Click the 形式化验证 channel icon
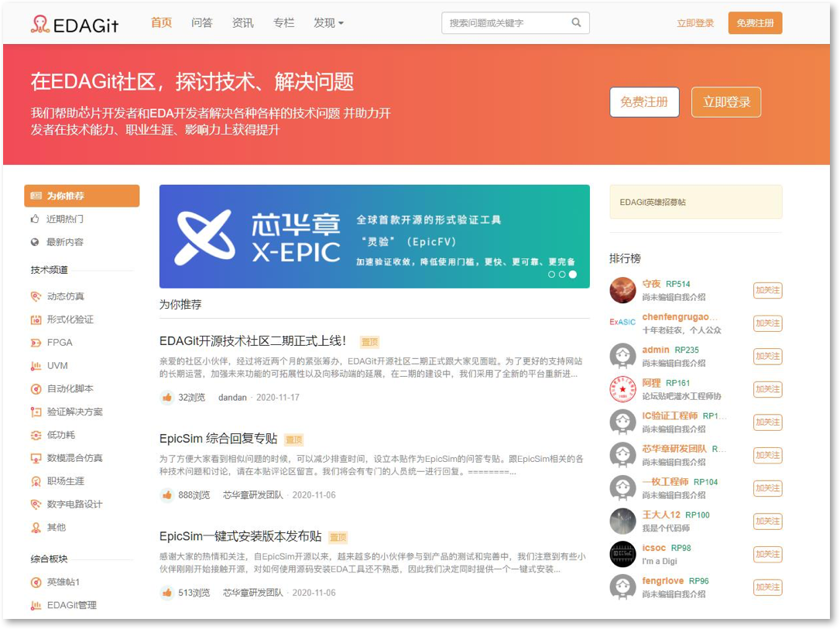Screen dimensions: 840x629 pos(36,320)
